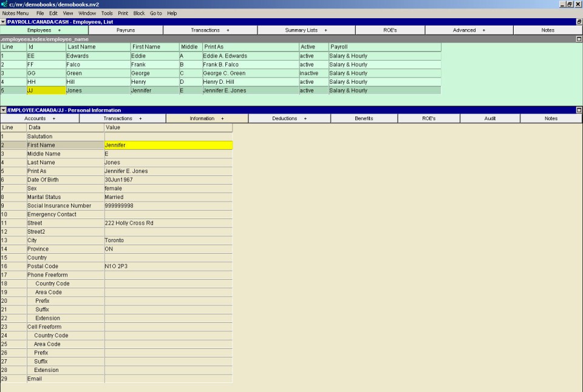Open the Deductions tab for employee JJ
Image resolution: width=583 pixels, height=392 pixels.
coord(289,118)
